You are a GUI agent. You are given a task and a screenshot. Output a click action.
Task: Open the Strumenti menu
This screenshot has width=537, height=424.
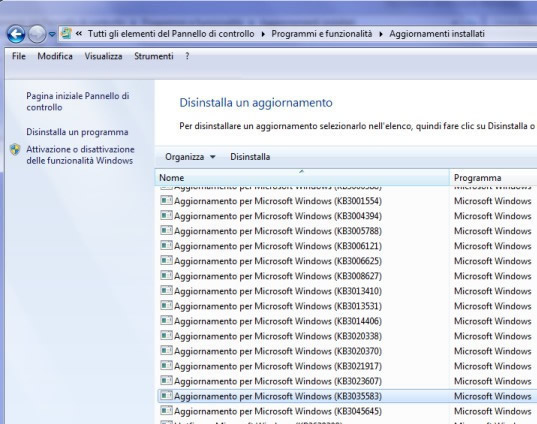coord(154,56)
